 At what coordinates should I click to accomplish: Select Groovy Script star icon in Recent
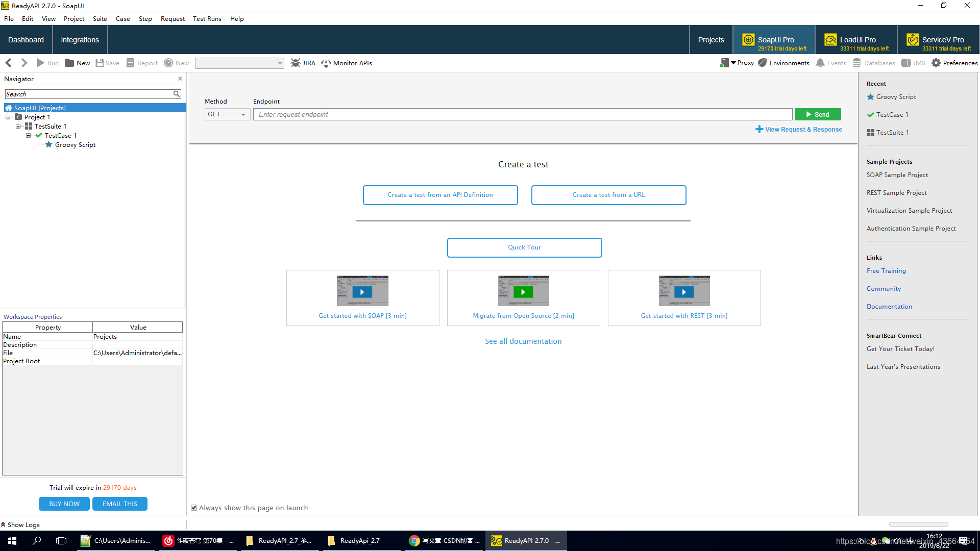[x=871, y=96]
